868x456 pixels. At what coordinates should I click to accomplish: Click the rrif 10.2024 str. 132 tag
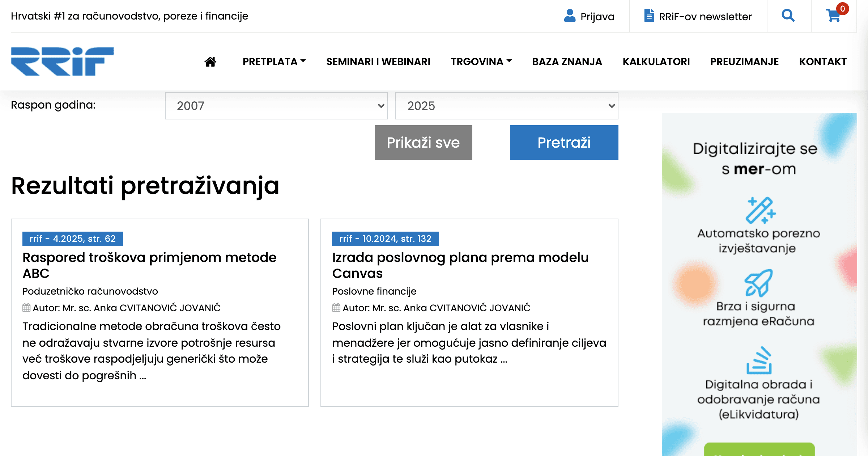point(385,239)
